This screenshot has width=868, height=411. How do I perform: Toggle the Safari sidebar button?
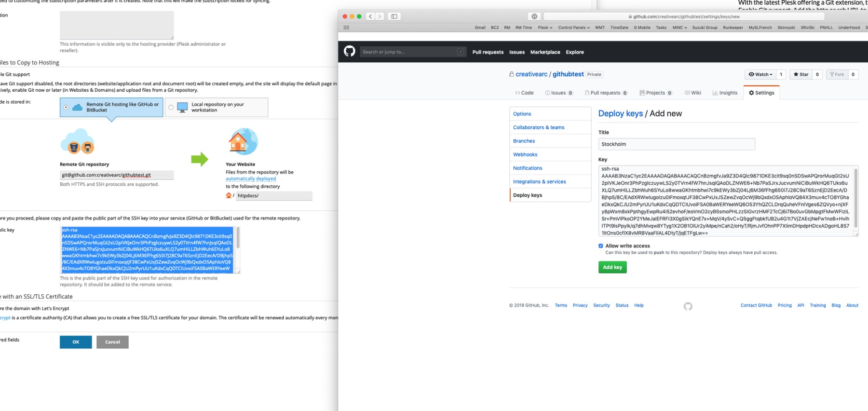point(394,16)
